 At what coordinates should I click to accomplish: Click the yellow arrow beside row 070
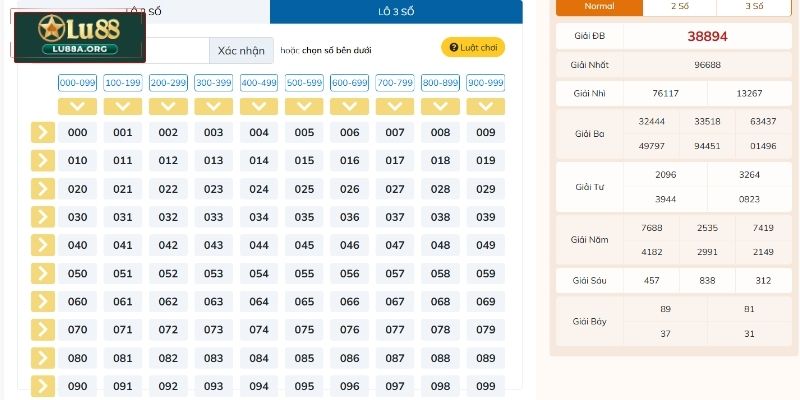[x=43, y=330]
